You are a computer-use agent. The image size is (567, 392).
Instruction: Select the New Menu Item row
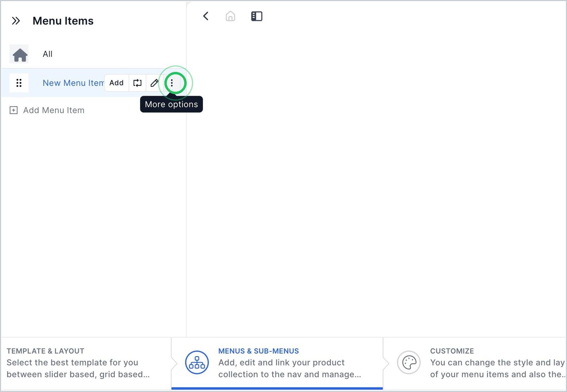(94, 83)
